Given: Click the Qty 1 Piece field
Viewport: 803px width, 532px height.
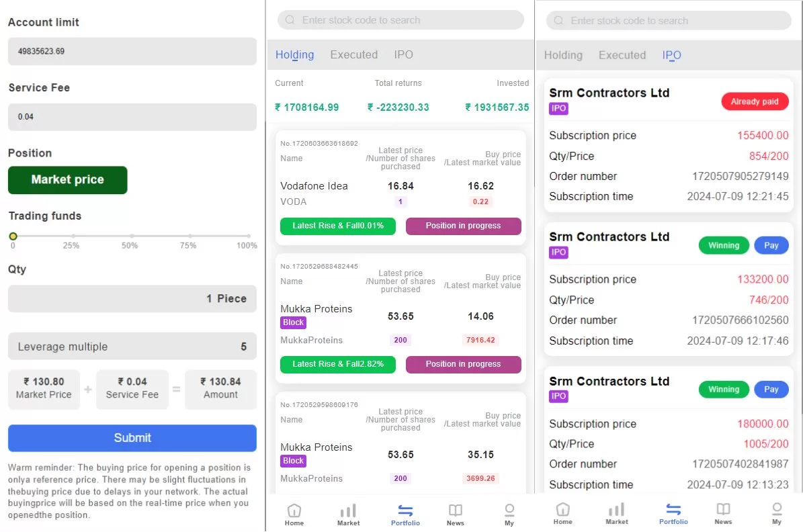Looking at the screenshot, I should click(x=132, y=298).
